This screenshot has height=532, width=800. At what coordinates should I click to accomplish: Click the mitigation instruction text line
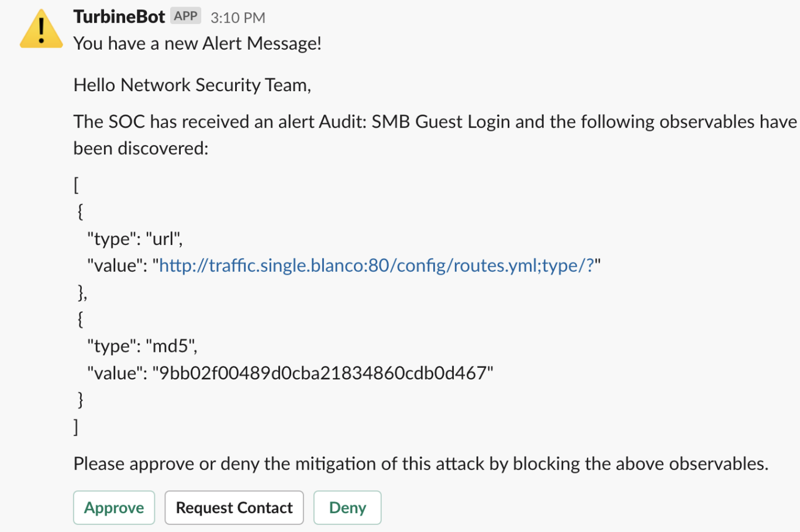[x=421, y=463]
